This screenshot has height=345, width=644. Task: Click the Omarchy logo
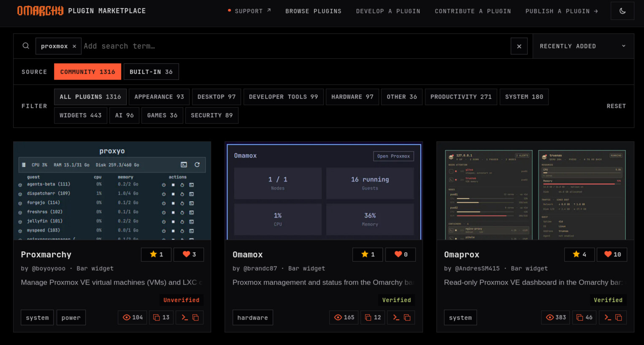coord(40,11)
